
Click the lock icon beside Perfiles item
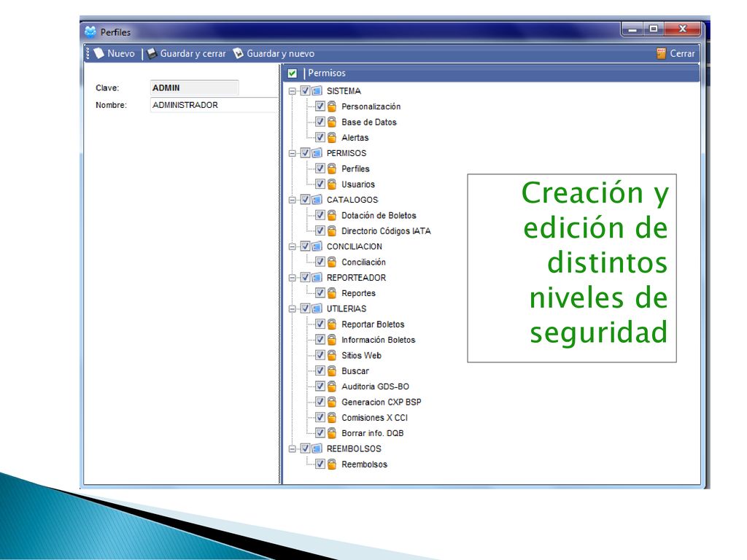coord(332,168)
